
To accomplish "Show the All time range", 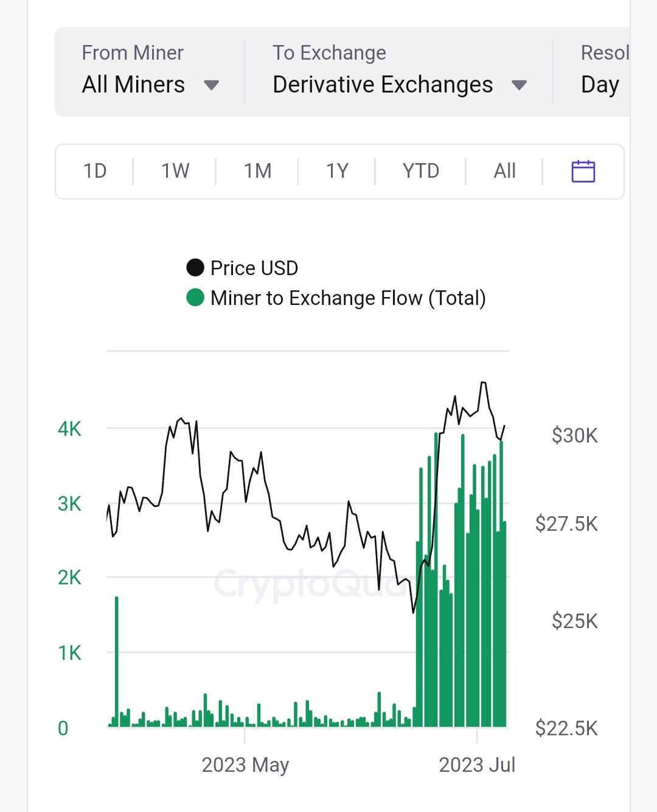I will tap(504, 171).
